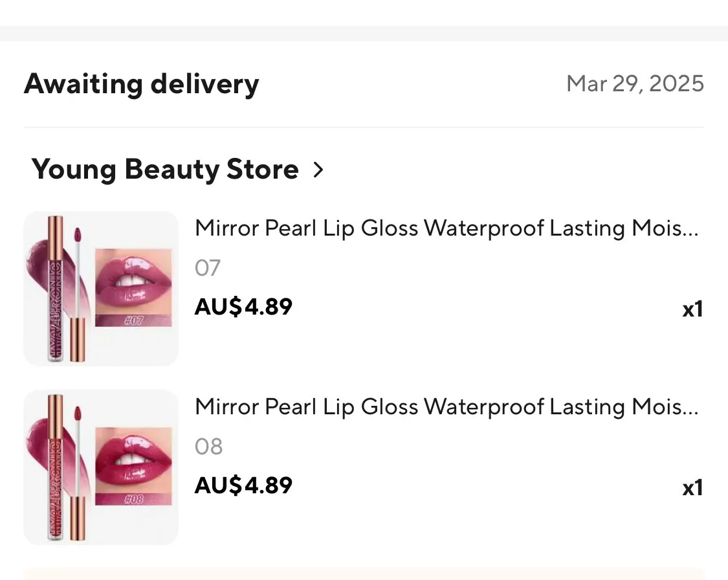Tap the x1 quantity for shade 07 item

click(x=692, y=309)
